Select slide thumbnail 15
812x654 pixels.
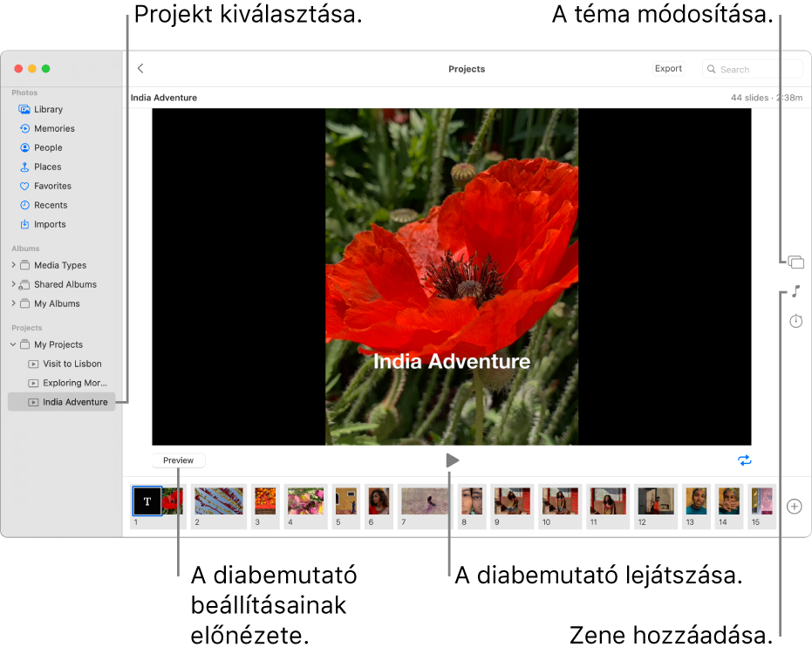761,501
